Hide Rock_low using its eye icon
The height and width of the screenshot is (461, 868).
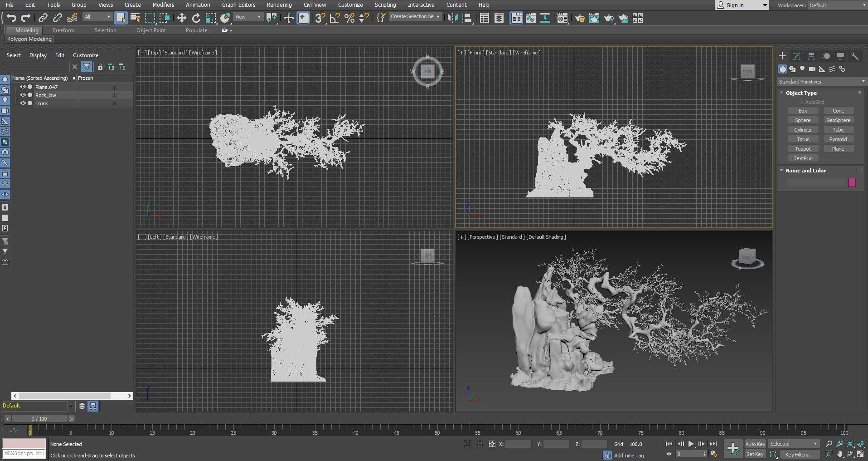click(23, 95)
